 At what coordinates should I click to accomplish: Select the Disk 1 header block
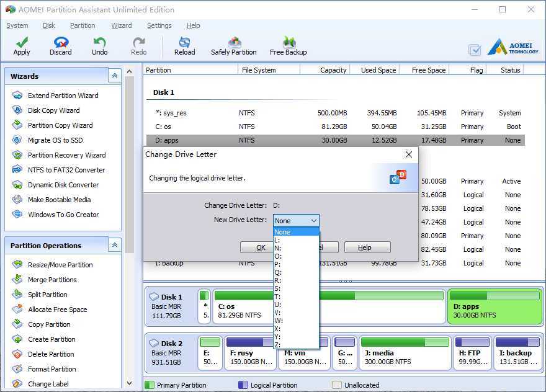point(171,306)
